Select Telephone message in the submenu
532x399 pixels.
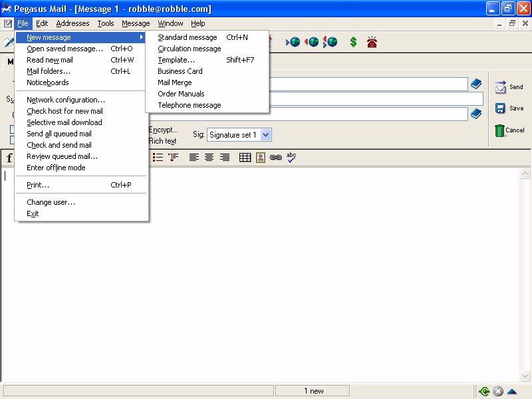tap(207, 105)
